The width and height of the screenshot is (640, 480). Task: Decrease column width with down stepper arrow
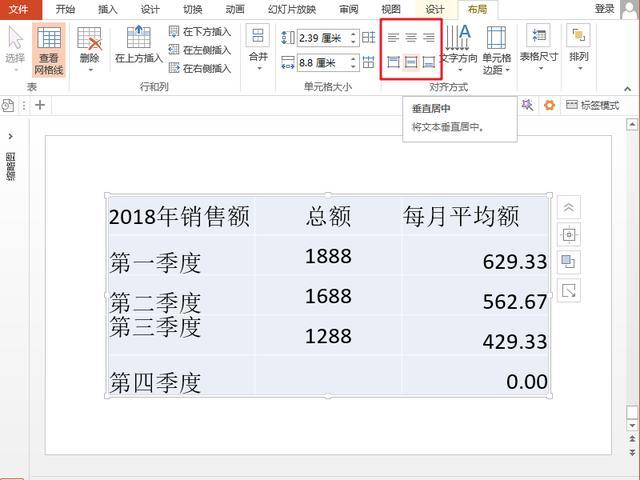pos(353,67)
